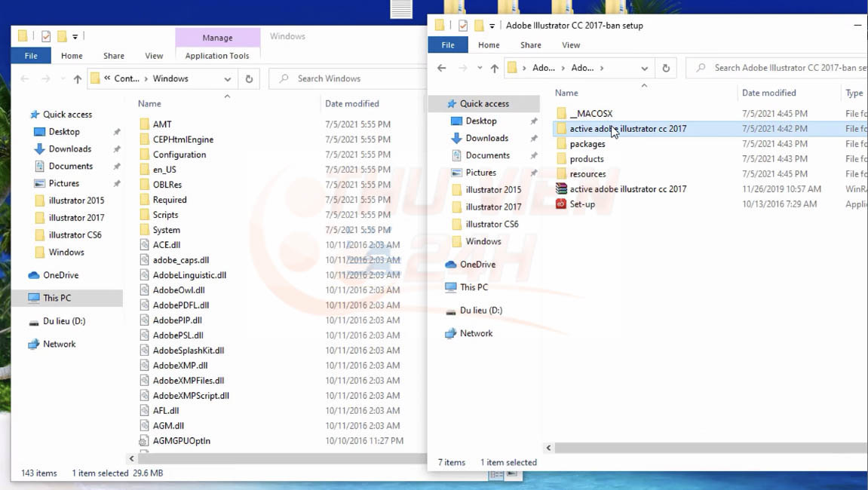Click the Manage contextual tab
This screenshot has width=868, height=490.
click(217, 38)
